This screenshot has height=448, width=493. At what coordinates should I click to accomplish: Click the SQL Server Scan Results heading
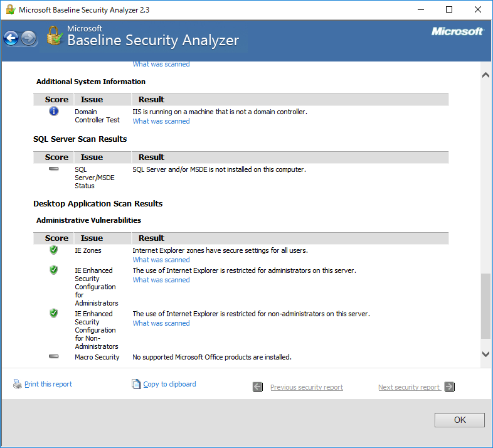coord(80,139)
